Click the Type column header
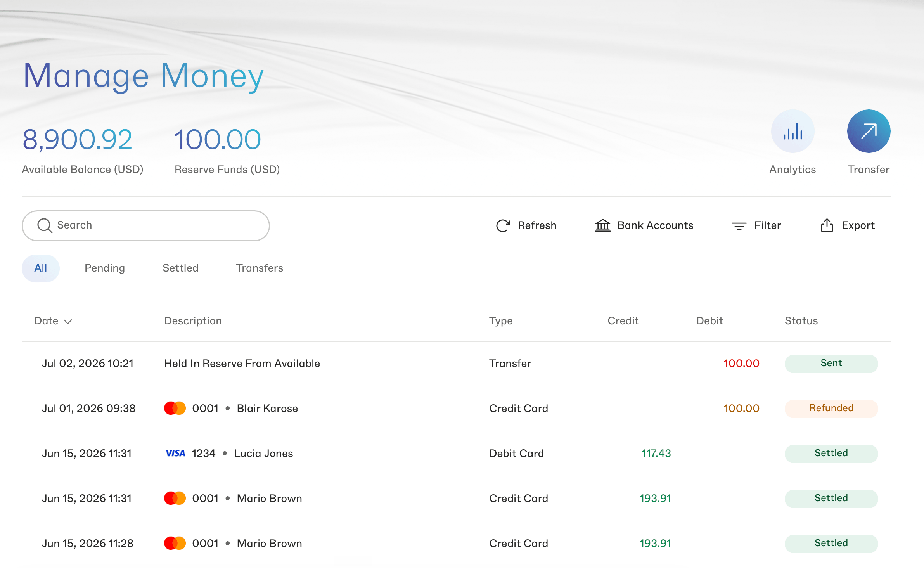The image size is (924, 568). click(501, 321)
